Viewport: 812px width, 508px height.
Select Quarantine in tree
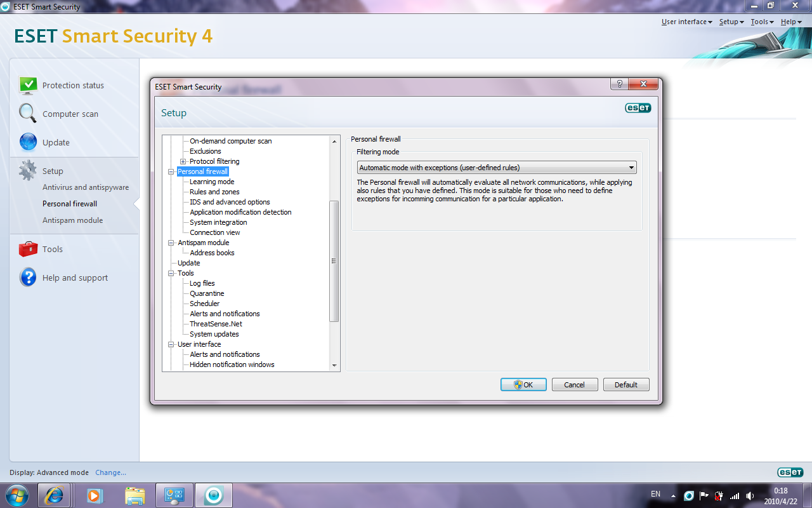[x=207, y=293]
